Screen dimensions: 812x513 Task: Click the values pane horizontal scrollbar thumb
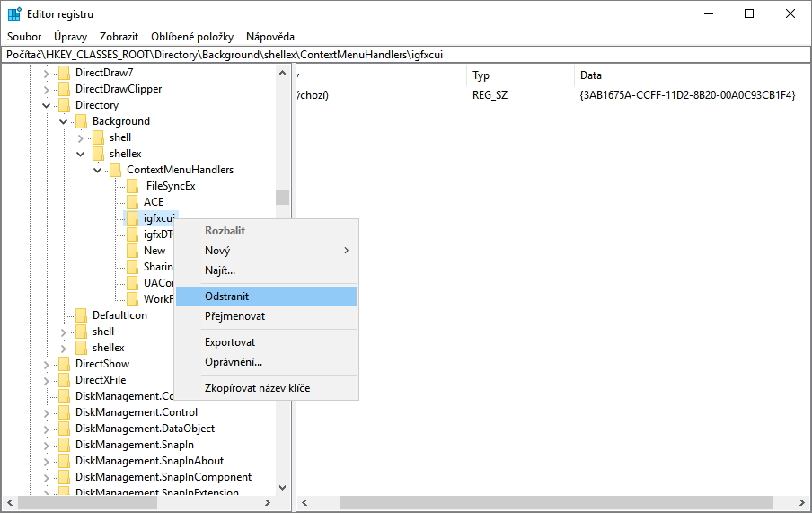556,502
